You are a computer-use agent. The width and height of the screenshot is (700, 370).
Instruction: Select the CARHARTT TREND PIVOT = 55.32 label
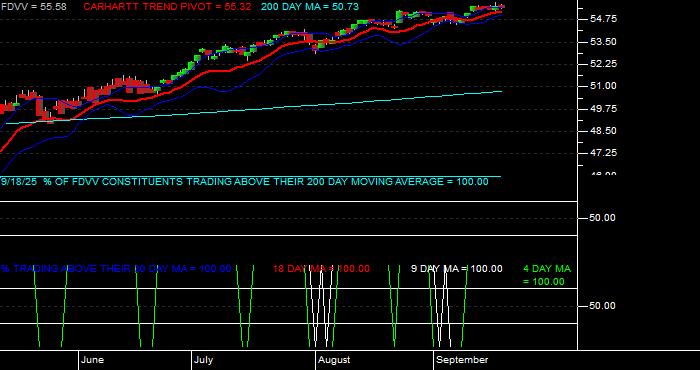[167, 7]
